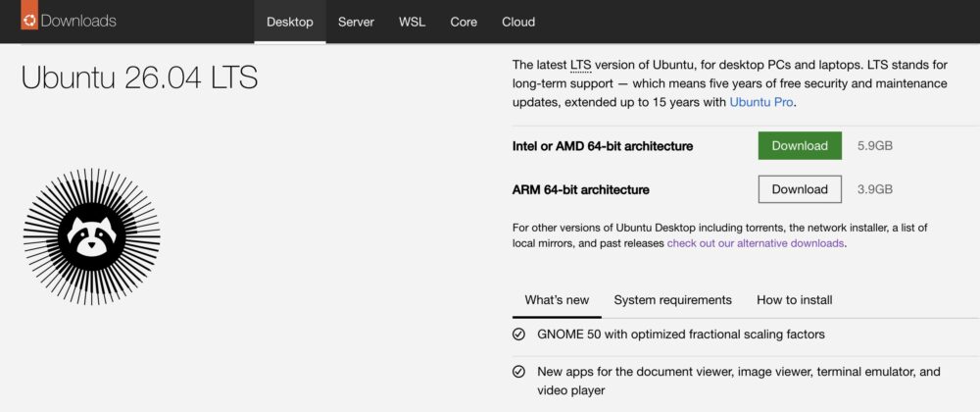Open check out our alternative downloads link
This screenshot has width=980, height=412.
[x=756, y=244]
